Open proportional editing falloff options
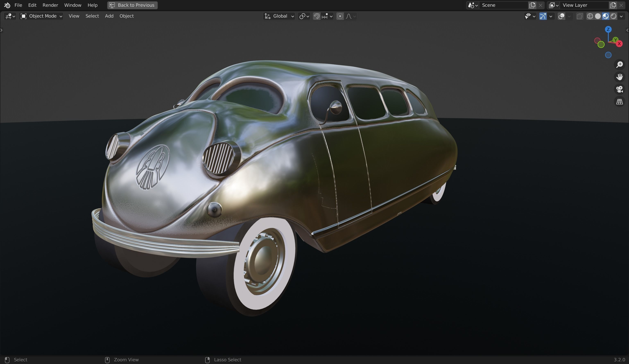Image resolution: width=629 pixels, height=364 pixels. pyautogui.click(x=351, y=16)
